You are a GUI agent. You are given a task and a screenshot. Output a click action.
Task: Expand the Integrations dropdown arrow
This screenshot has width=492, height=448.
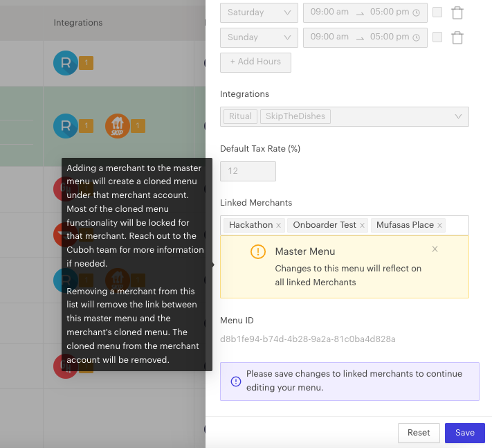tap(458, 116)
